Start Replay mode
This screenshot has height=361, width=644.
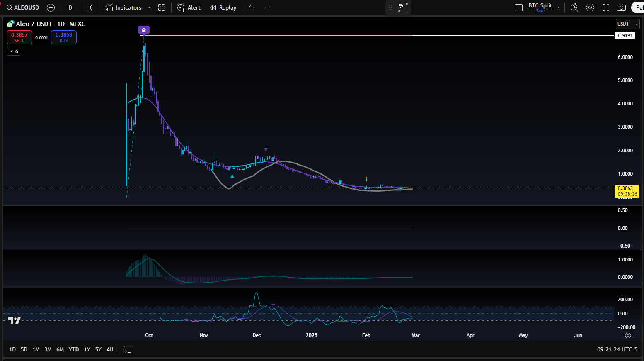click(223, 7)
